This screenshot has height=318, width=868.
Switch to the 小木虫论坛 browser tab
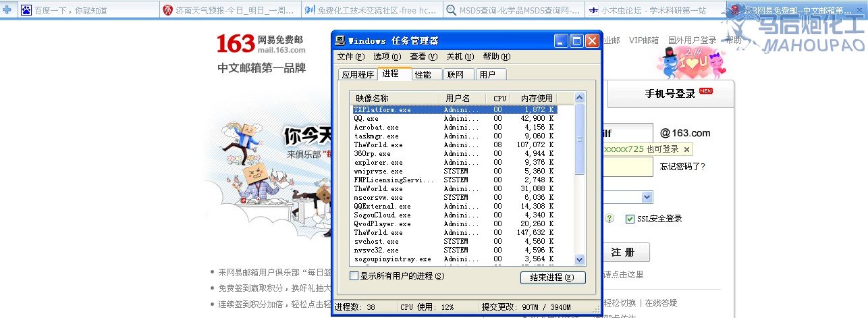(655, 10)
